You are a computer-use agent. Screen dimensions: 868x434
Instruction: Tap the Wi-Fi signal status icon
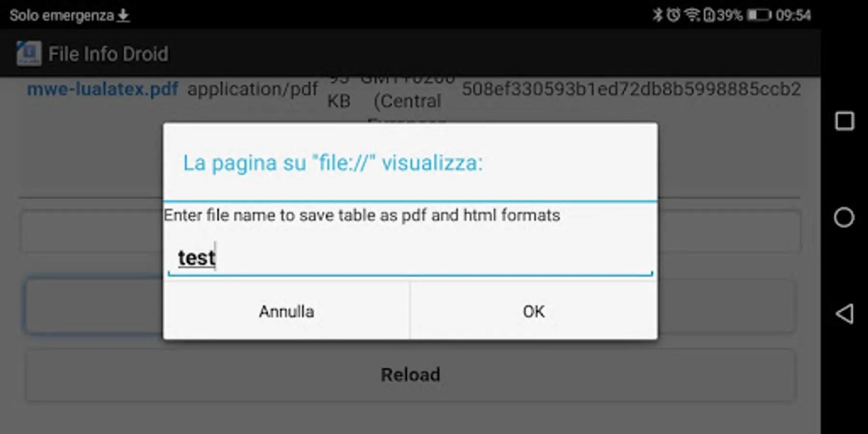[x=692, y=15]
